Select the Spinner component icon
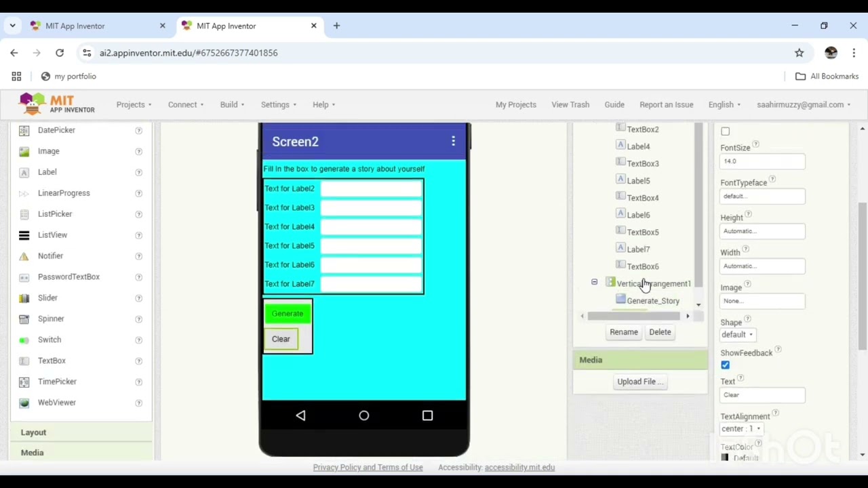Viewport: 868px width, 488px height. pyautogui.click(x=24, y=319)
